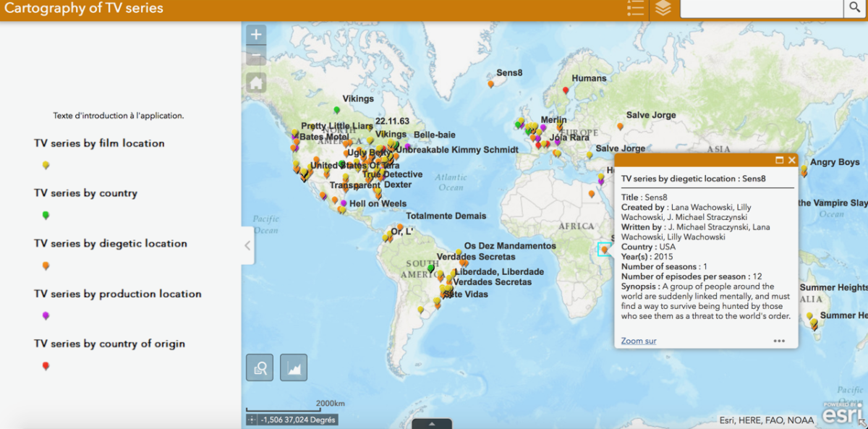
Task: Click the red Humans map pin
Action: (566, 90)
